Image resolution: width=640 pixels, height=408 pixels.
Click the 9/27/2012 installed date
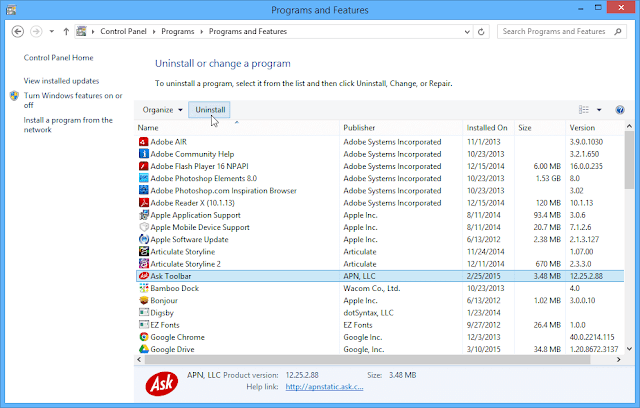click(483, 325)
